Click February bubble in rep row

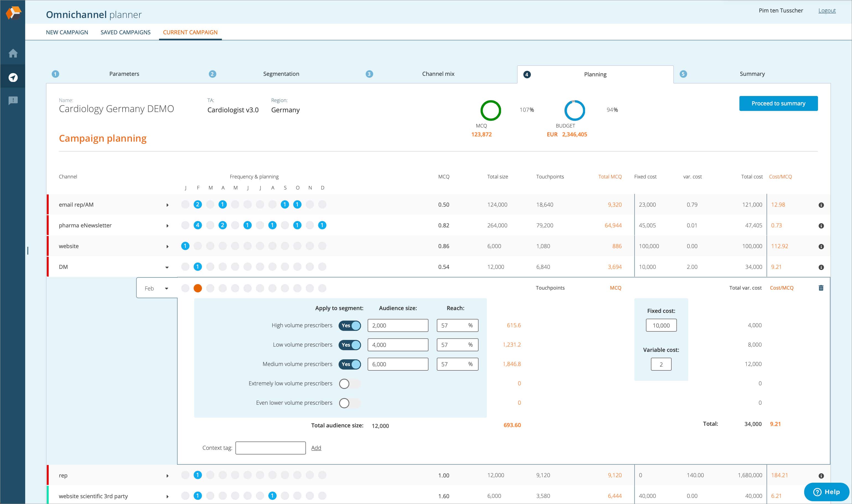click(x=198, y=475)
